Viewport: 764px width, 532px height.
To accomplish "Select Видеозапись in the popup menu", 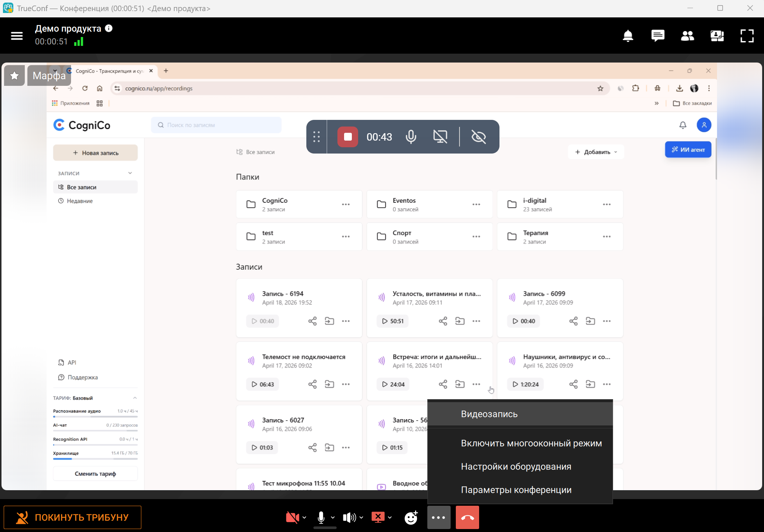I will pos(489,414).
